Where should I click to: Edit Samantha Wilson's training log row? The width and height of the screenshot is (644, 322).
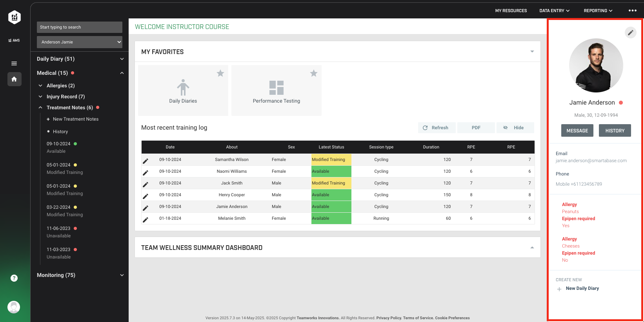146,161
